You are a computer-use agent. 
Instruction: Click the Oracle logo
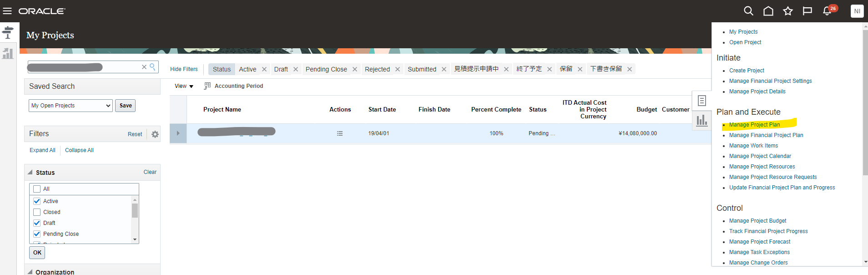pos(42,11)
